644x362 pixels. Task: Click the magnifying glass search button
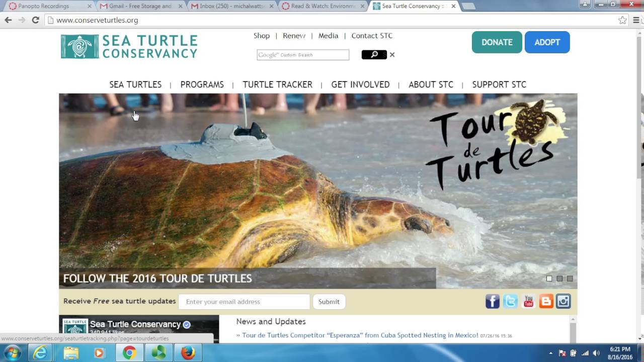[374, 55]
